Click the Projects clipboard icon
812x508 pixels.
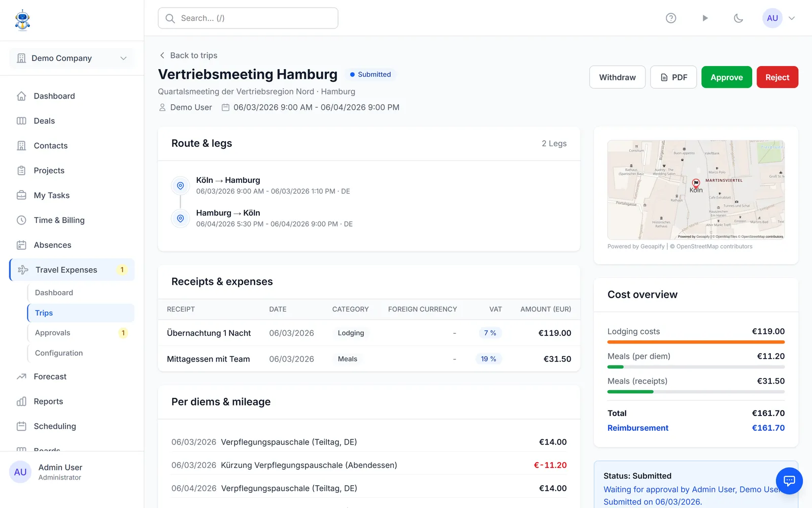[21, 171]
